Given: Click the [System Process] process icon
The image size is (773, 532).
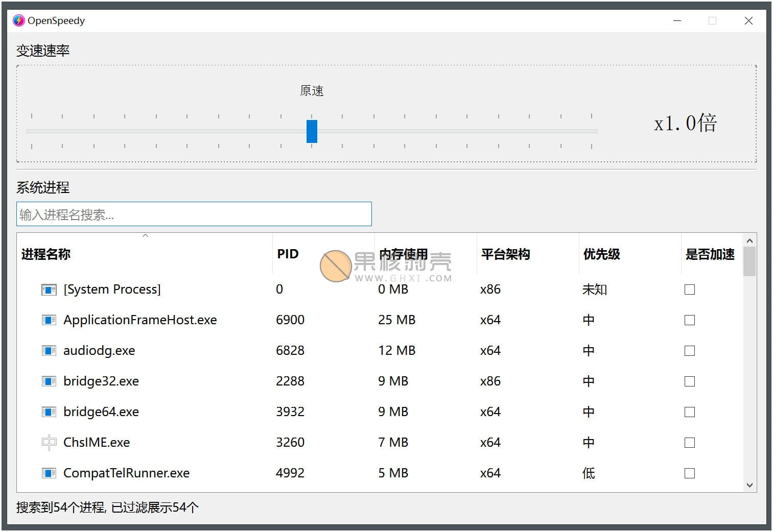Looking at the screenshot, I should click(x=49, y=289).
